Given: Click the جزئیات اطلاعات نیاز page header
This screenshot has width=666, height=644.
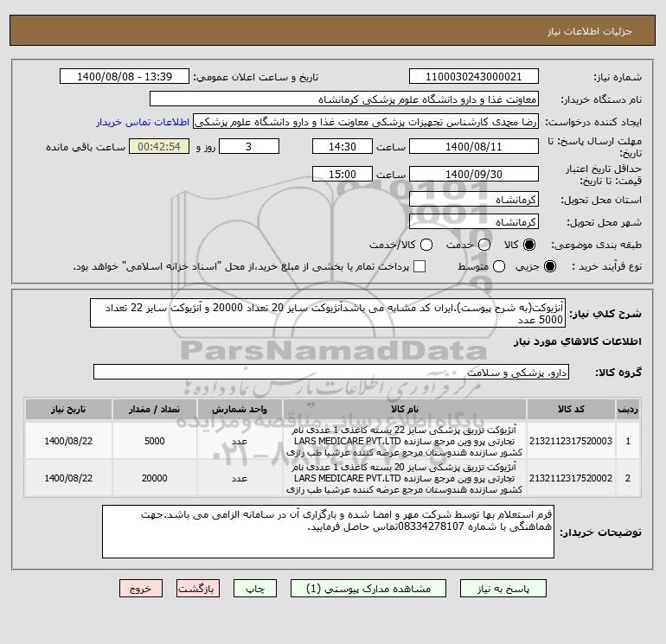Looking at the screenshot, I should click(590, 32).
